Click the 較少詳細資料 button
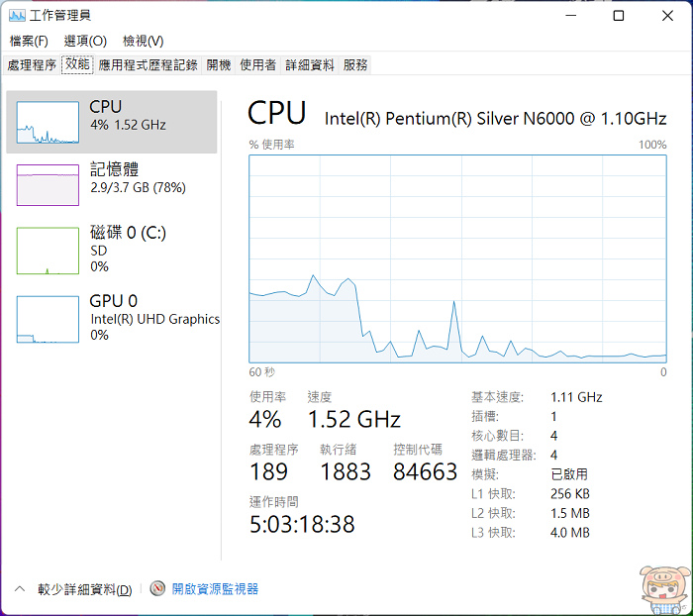The height and width of the screenshot is (616, 693). [84, 590]
